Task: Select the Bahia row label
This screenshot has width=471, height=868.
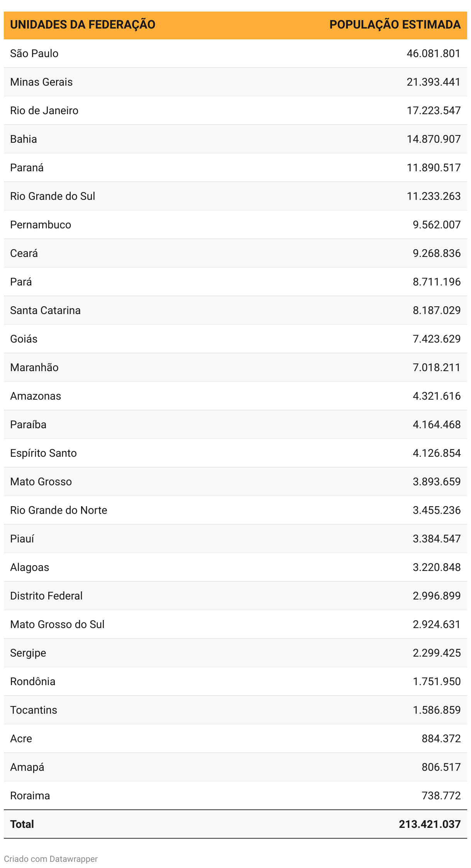Action: (x=24, y=139)
